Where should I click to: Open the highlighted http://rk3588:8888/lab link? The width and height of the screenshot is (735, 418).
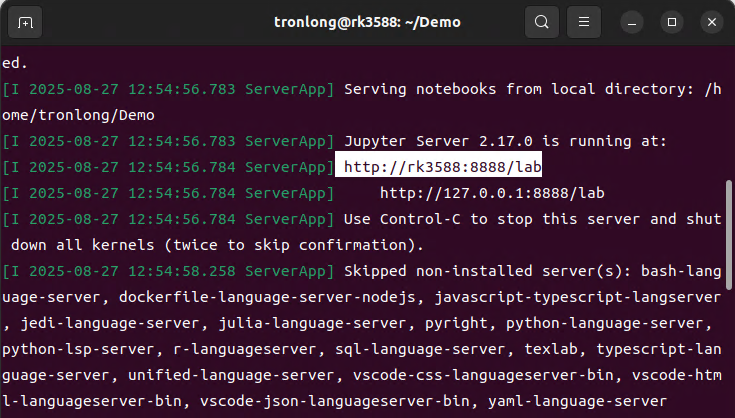coord(442,167)
